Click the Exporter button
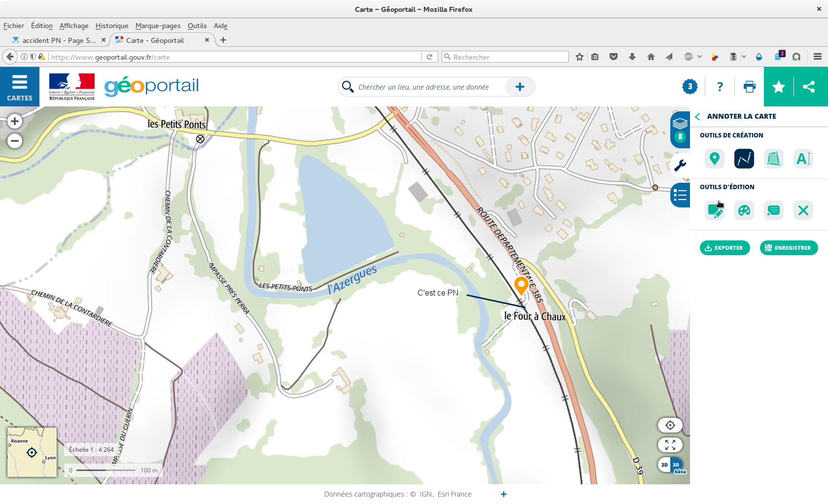The image size is (828, 504). tap(724, 248)
